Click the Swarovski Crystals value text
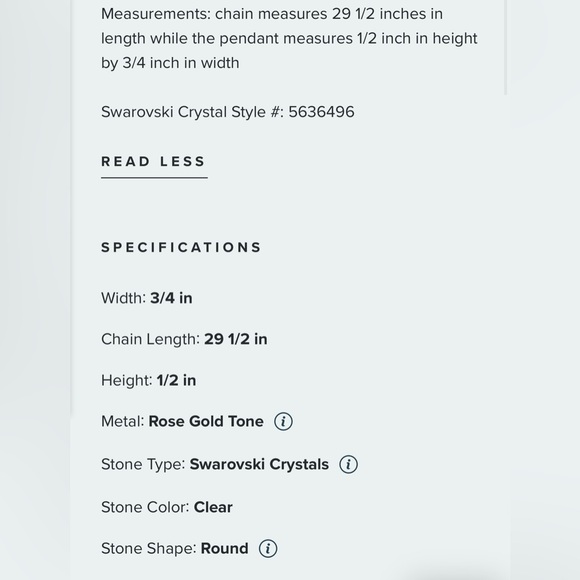Screen dimensions: 580x580 [x=259, y=464]
